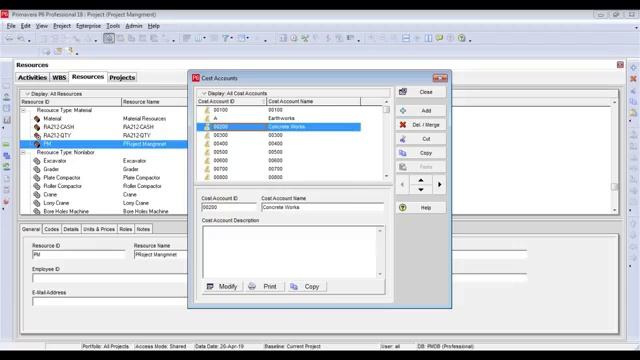The width and height of the screenshot is (640, 360).
Task: Switch to the Activities tab
Action: 32,78
